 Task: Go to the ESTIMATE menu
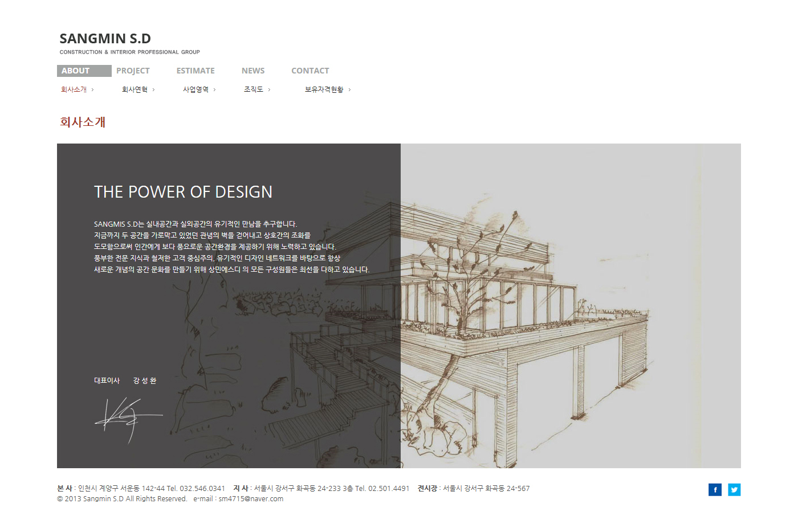pyautogui.click(x=196, y=71)
